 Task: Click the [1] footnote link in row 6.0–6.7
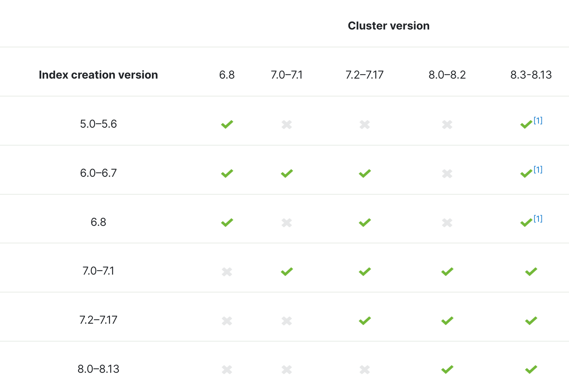click(x=538, y=170)
